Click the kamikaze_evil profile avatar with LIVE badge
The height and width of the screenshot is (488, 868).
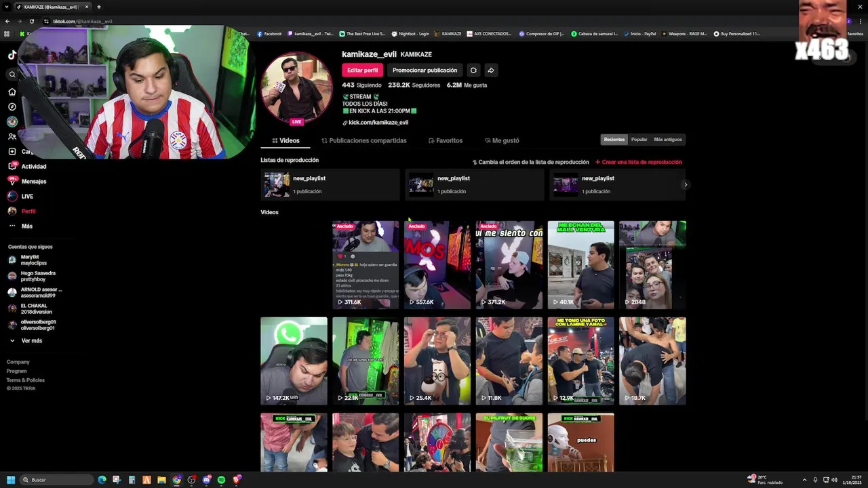point(297,88)
